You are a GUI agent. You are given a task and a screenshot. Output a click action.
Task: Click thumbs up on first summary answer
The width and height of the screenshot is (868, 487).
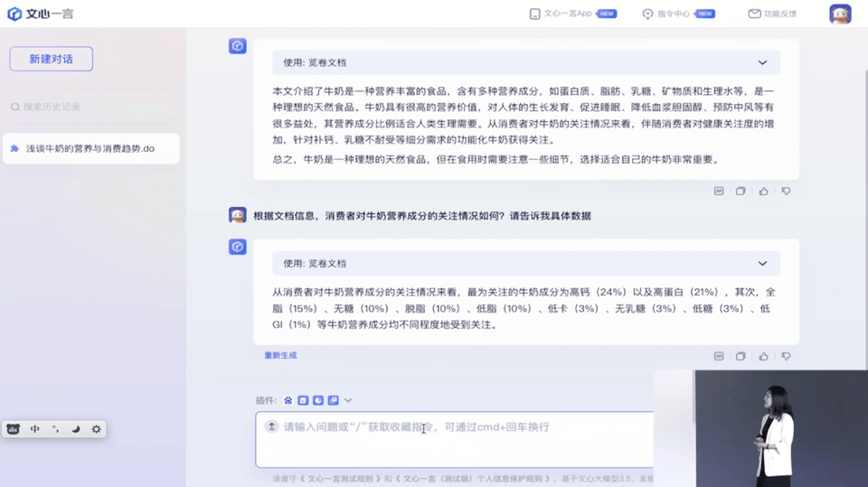click(x=763, y=192)
